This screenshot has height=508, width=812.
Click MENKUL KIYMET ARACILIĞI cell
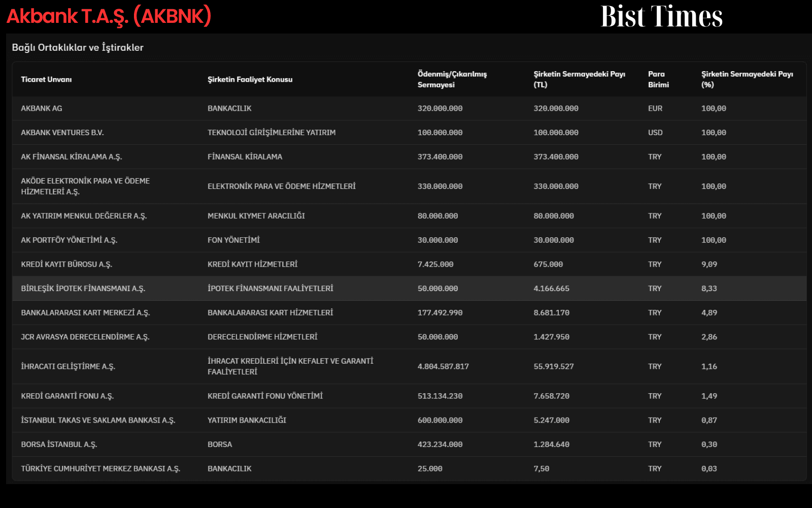coord(256,216)
